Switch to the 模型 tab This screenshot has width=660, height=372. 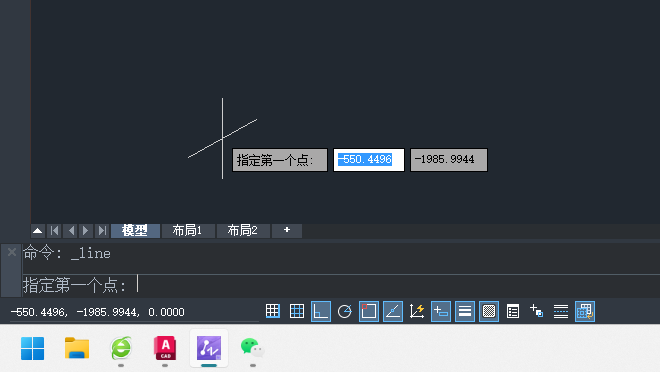(x=135, y=231)
